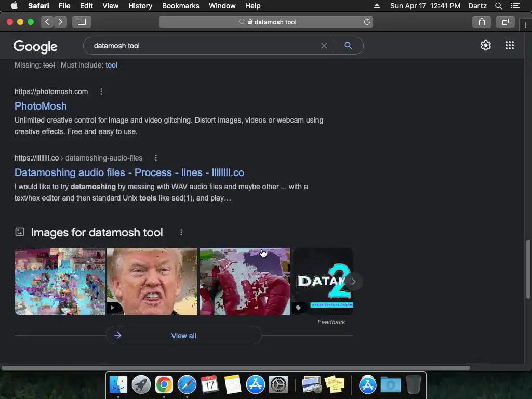The image size is (532, 399).
Task: Clear the Google search box with X
Action: (x=324, y=46)
